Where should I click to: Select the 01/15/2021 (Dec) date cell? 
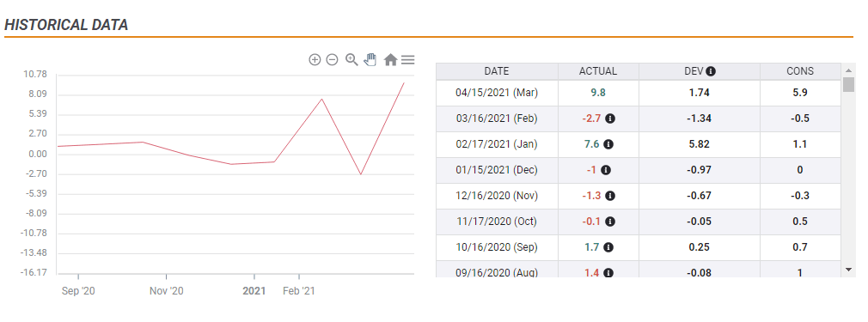tap(497, 170)
